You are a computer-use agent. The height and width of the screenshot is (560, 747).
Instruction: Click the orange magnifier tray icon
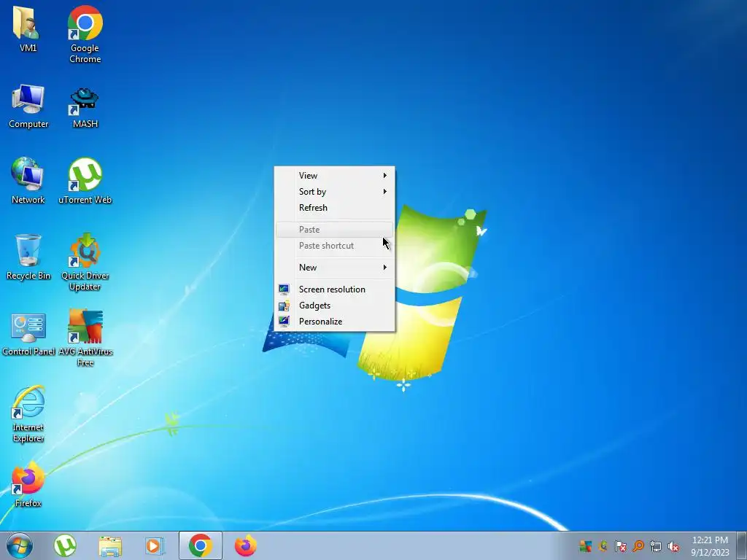click(638, 546)
